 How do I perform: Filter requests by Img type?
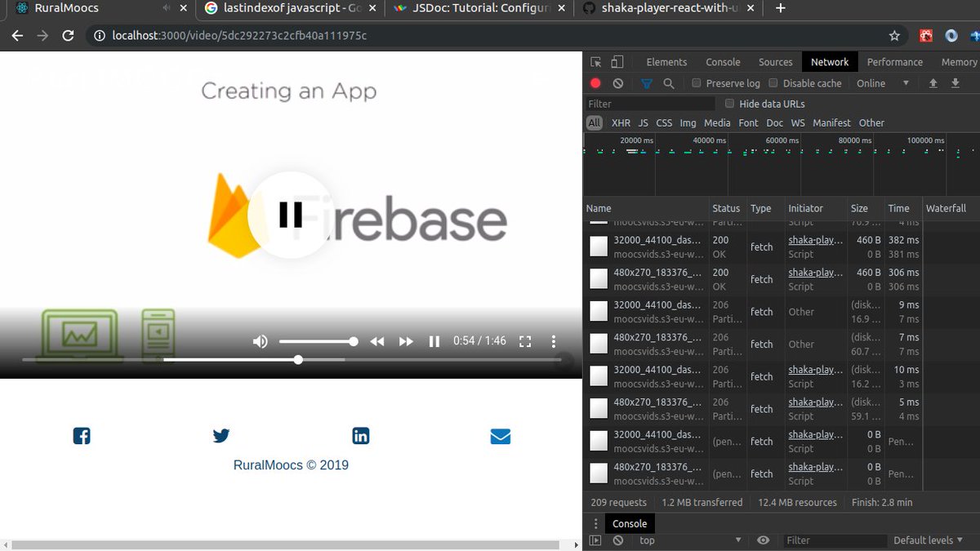[x=688, y=122]
